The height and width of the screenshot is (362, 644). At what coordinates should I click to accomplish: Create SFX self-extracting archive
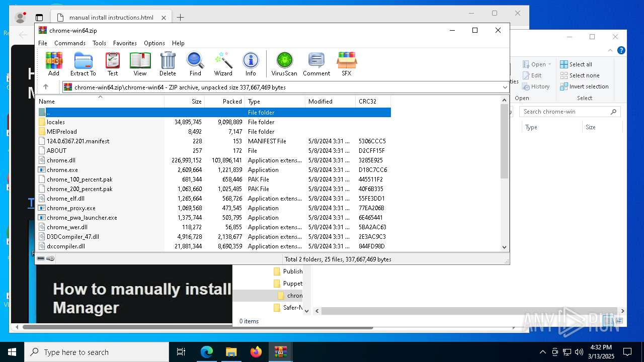coord(347,64)
